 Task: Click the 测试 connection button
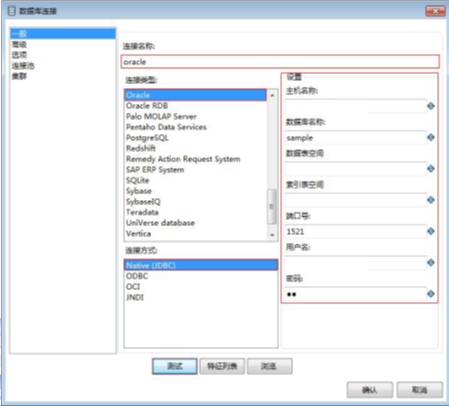175,366
